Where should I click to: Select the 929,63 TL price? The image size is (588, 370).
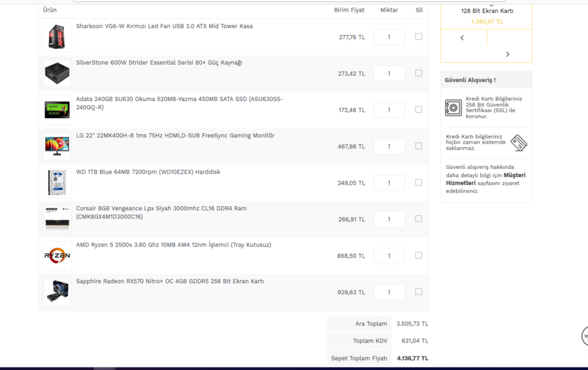(351, 292)
